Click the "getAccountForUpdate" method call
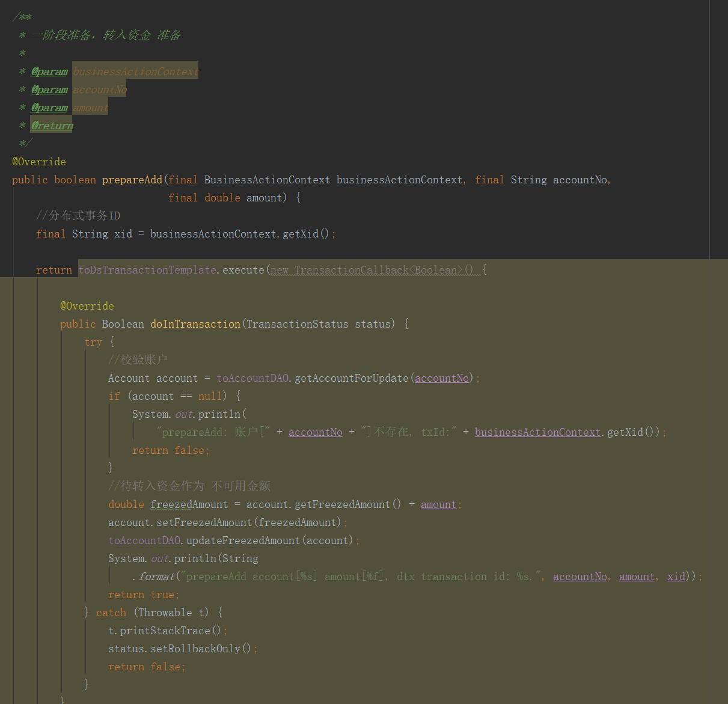 pyautogui.click(x=351, y=378)
